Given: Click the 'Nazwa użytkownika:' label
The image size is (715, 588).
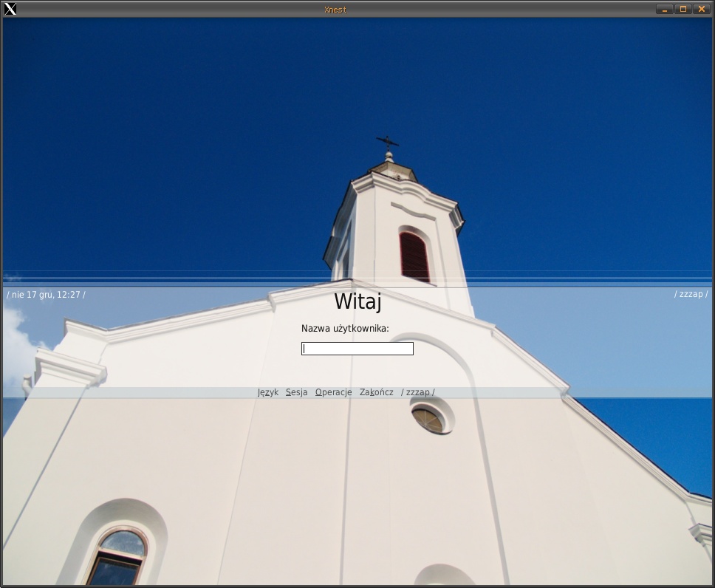Looking at the screenshot, I should 345,329.
